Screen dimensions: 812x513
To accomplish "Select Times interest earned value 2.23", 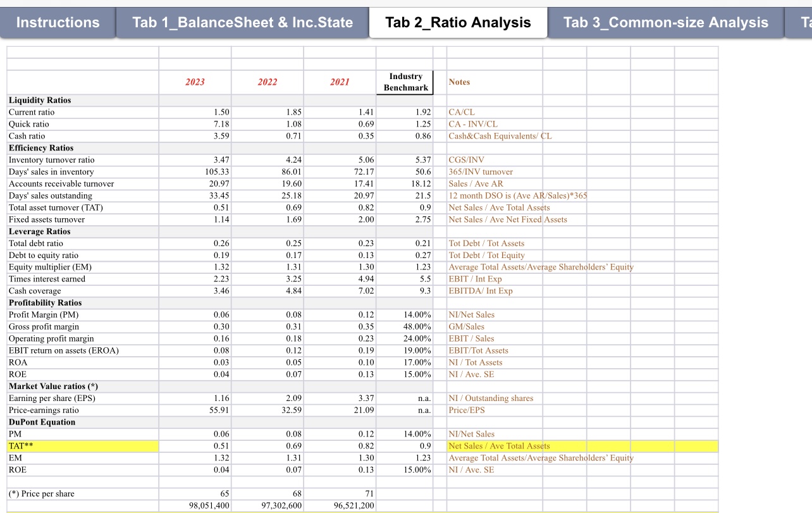I will 195,279.
